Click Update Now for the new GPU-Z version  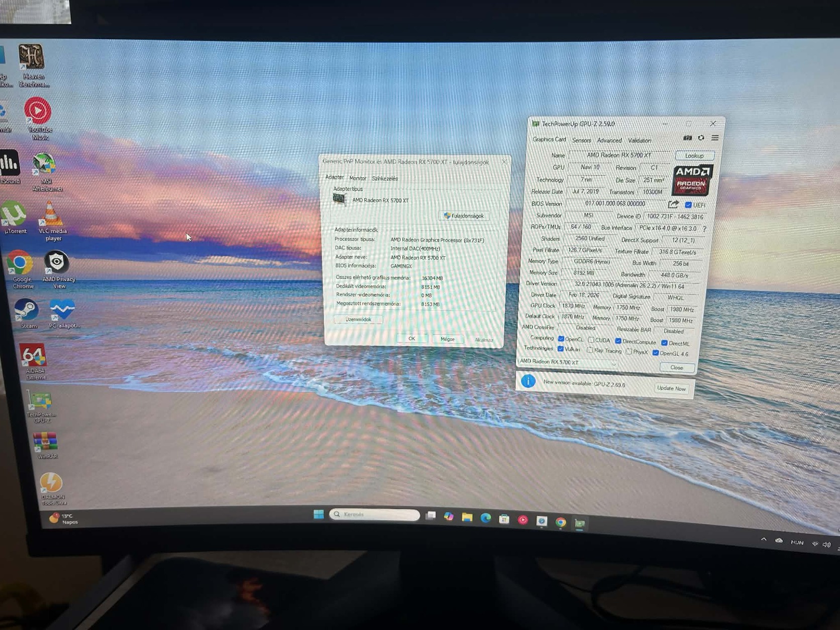click(671, 388)
